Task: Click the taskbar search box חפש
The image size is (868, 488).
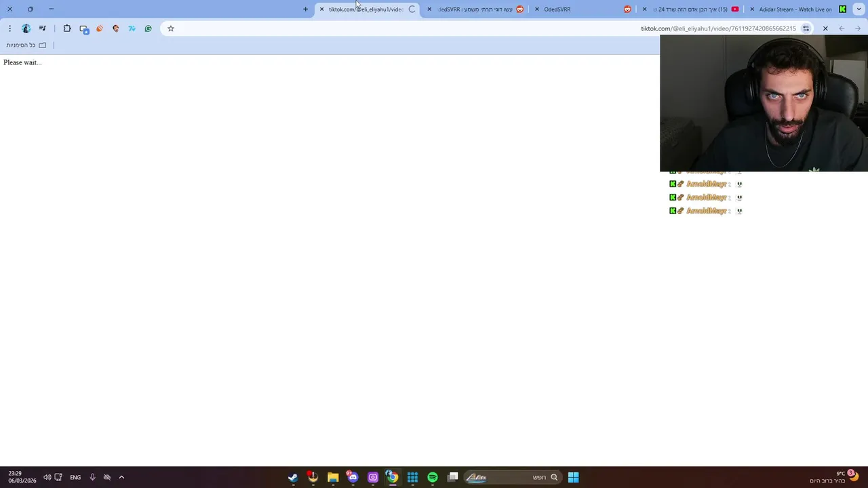Action: click(513, 477)
